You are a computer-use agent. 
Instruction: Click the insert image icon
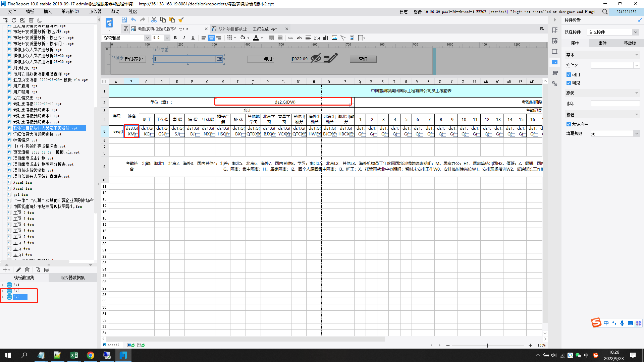click(334, 38)
